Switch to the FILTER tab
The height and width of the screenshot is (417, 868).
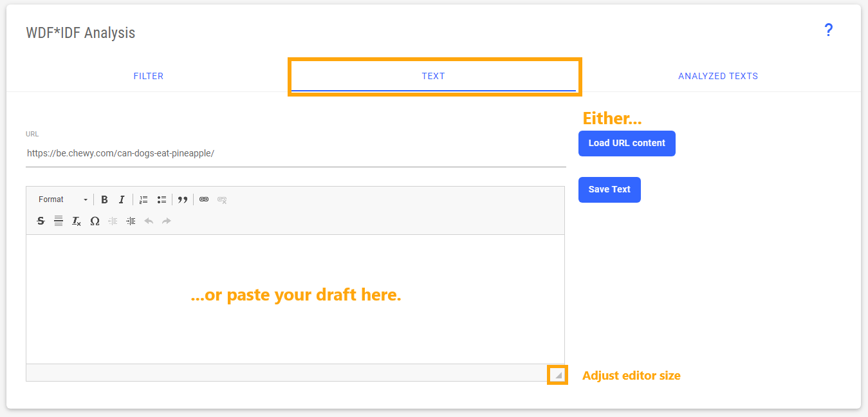(148, 75)
